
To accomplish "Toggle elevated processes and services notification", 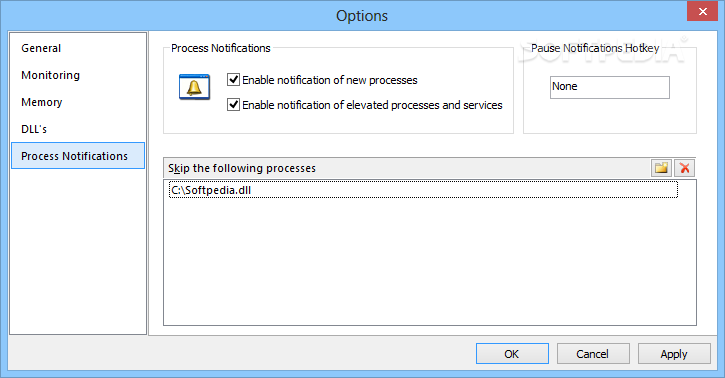I will point(233,104).
